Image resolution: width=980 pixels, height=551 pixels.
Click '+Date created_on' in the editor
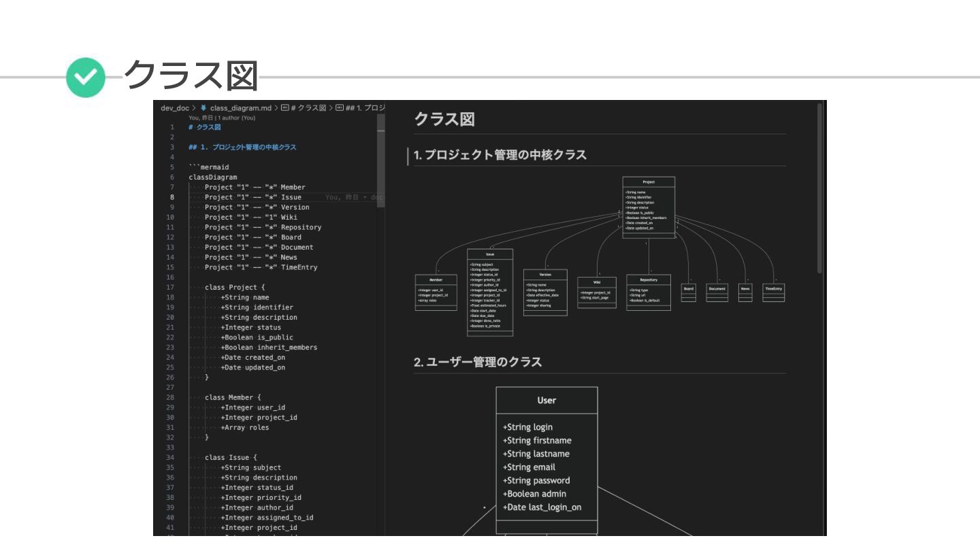(x=253, y=357)
